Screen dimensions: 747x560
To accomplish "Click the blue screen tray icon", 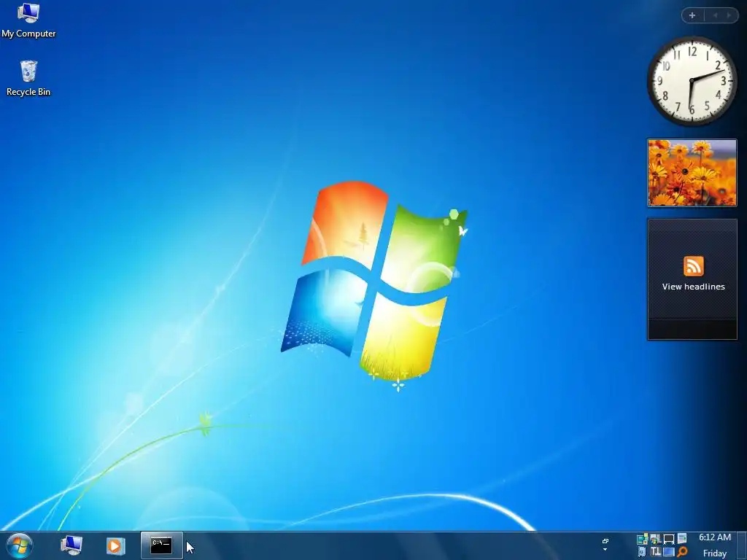I will tap(669, 552).
